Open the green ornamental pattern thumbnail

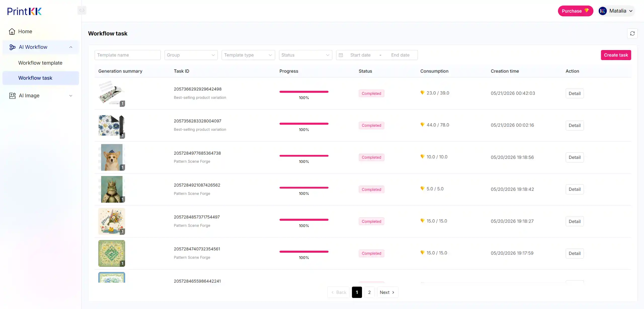[x=112, y=253]
